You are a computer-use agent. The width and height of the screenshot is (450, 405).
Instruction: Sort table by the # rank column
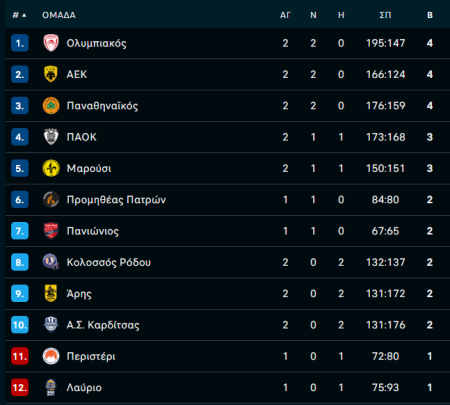click(x=15, y=15)
